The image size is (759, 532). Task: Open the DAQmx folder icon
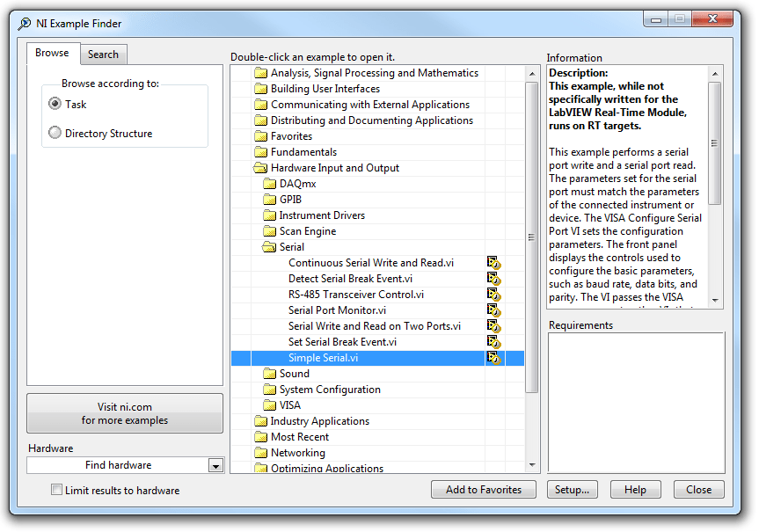[x=269, y=183]
